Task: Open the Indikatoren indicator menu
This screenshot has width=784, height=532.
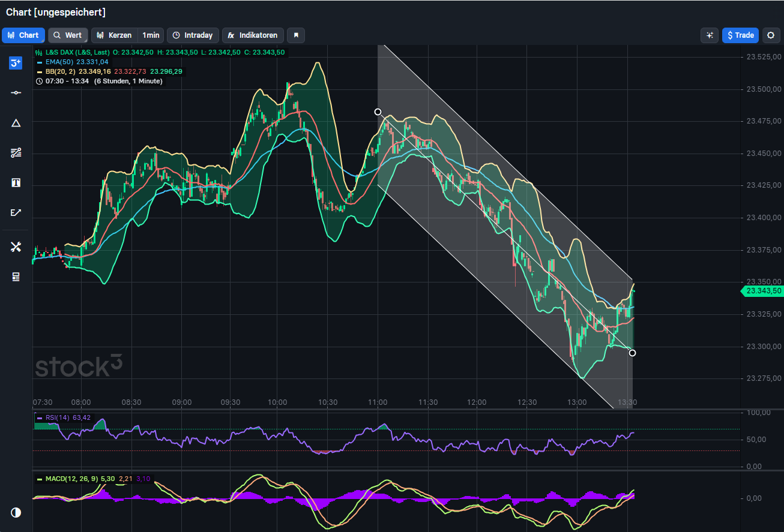Action: coord(253,35)
